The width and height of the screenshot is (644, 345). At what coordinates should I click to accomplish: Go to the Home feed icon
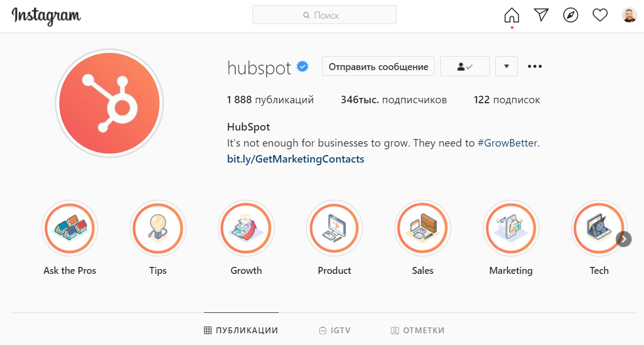pyautogui.click(x=512, y=15)
